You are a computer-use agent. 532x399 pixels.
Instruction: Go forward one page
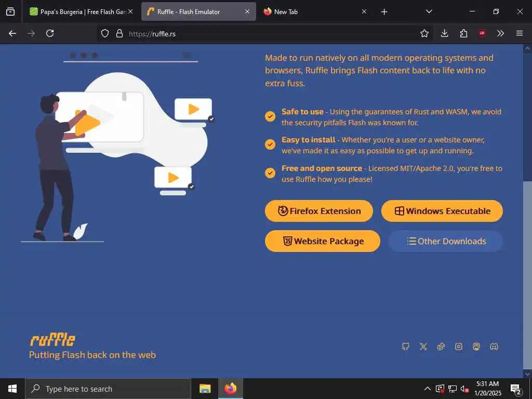pos(31,33)
